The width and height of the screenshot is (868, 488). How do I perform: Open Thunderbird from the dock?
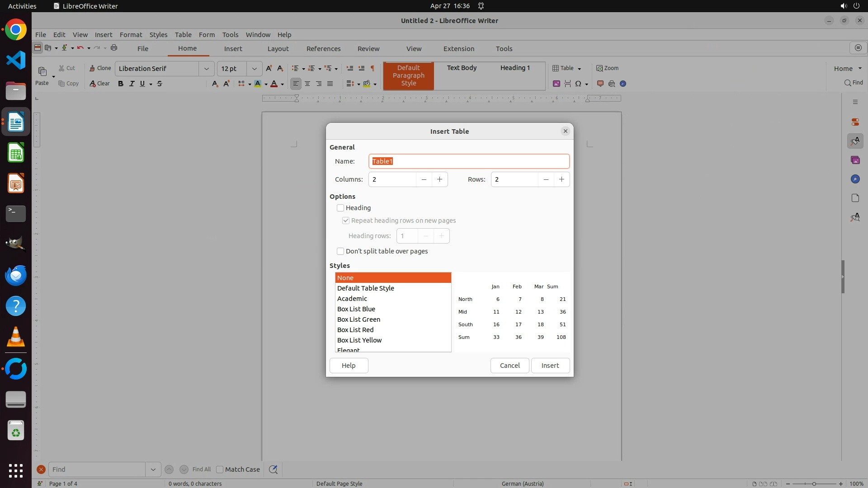(x=16, y=275)
